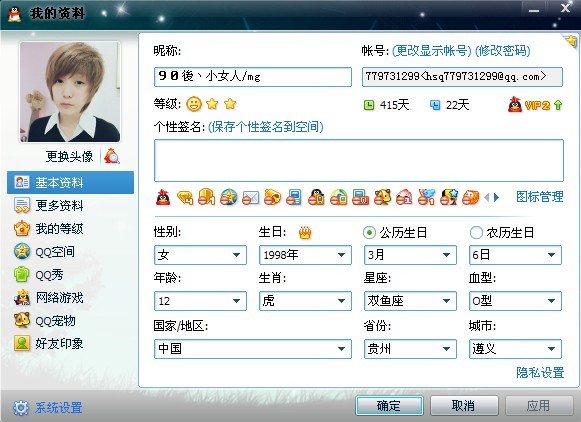Click the blue-winged pink character icon
This screenshot has height=422, width=581.
(426, 197)
